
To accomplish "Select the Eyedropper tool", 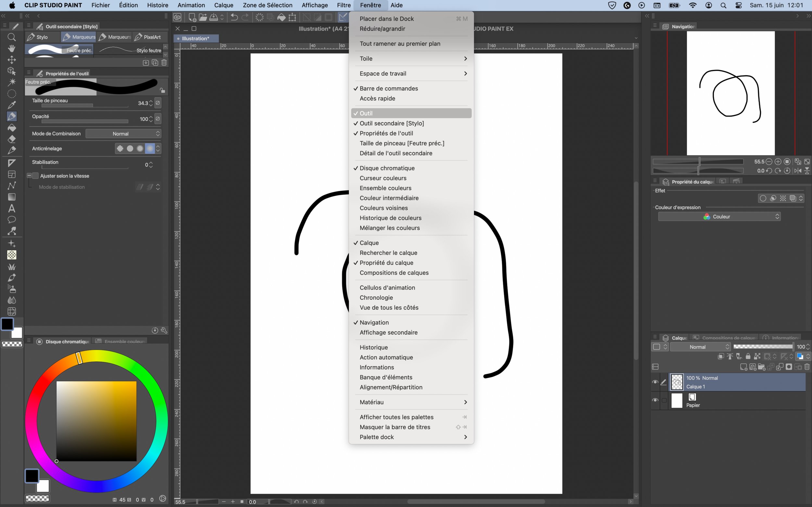I will [11, 105].
